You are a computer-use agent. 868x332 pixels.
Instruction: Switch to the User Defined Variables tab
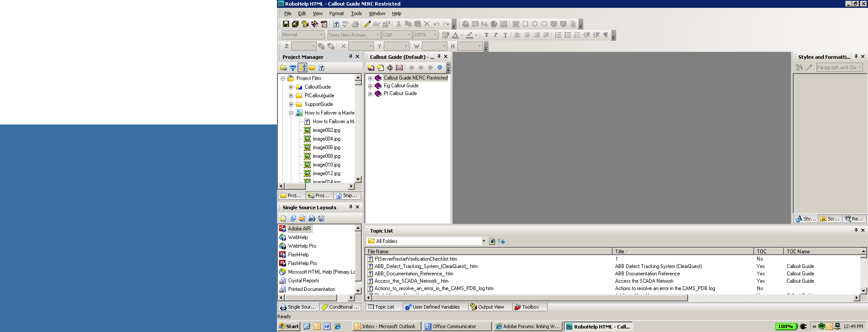click(x=435, y=307)
